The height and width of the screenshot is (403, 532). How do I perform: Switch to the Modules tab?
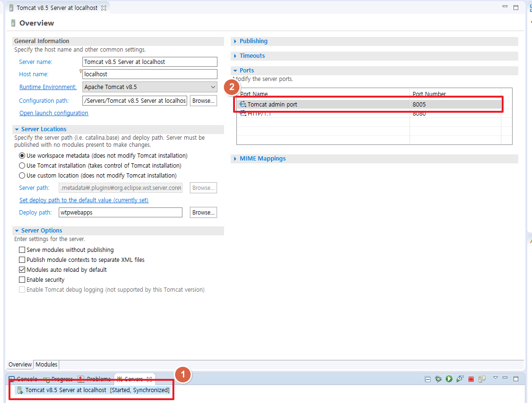[x=46, y=364]
